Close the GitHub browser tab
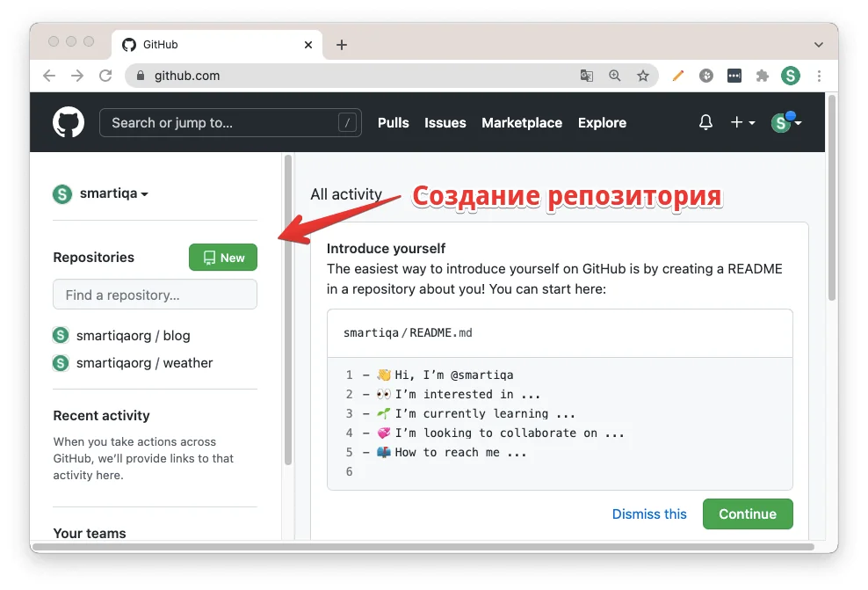The width and height of the screenshot is (868, 590). pyautogui.click(x=308, y=45)
